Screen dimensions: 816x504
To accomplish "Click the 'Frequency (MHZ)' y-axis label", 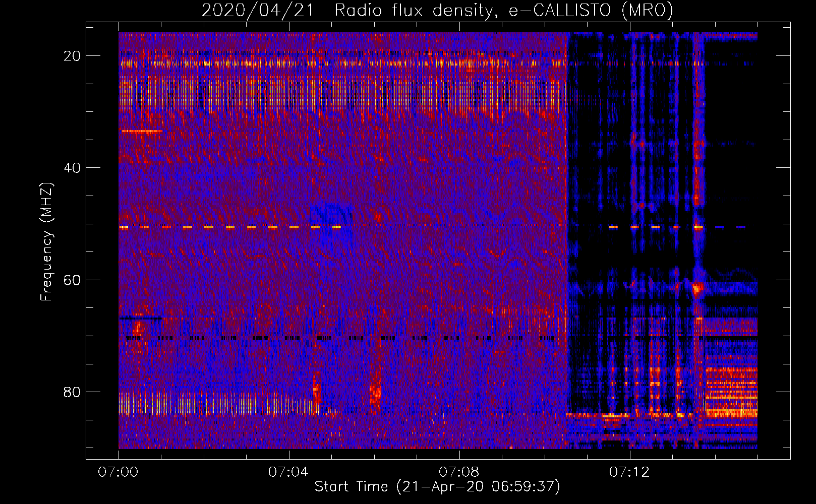I will [x=46, y=241].
